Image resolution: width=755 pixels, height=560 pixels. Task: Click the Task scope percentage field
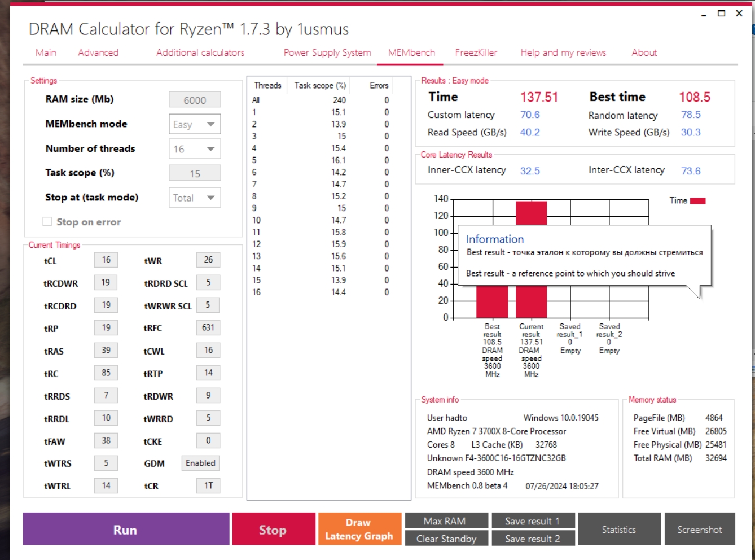click(x=194, y=173)
